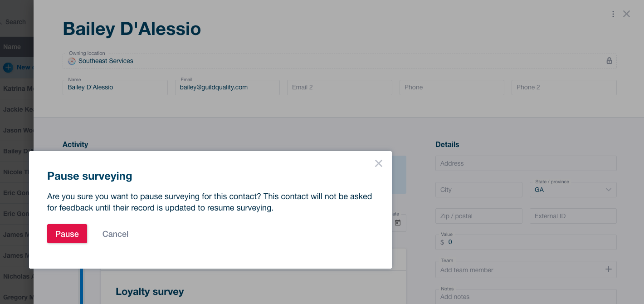Click the Add notes field

coord(526,297)
